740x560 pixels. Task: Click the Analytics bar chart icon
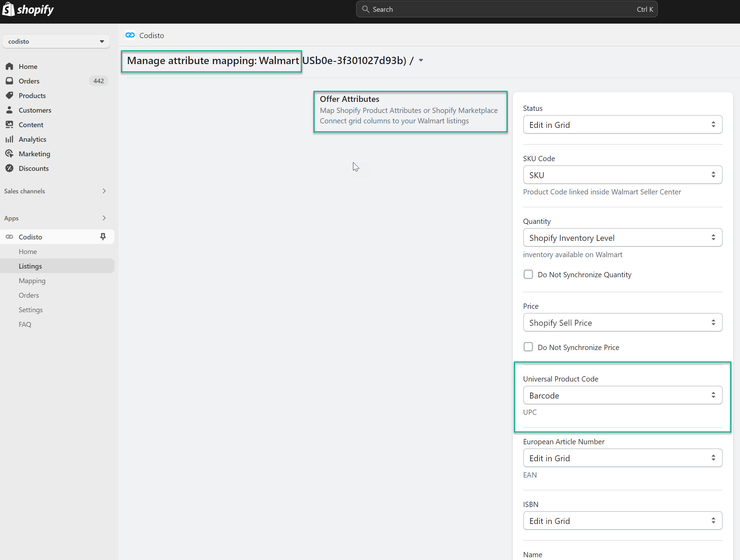[x=9, y=139]
